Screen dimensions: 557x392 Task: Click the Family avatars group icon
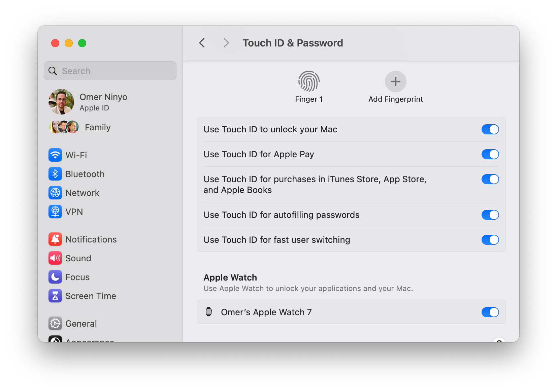click(64, 127)
